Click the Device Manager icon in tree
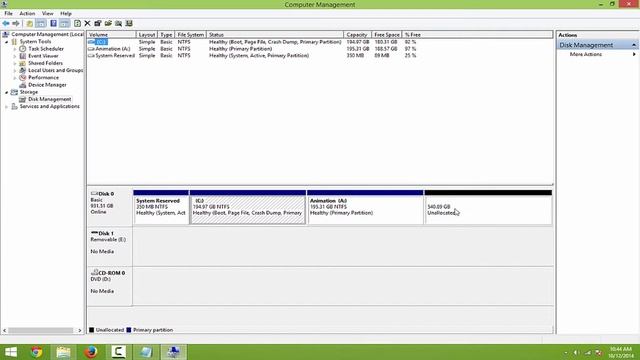 tap(22, 85)
